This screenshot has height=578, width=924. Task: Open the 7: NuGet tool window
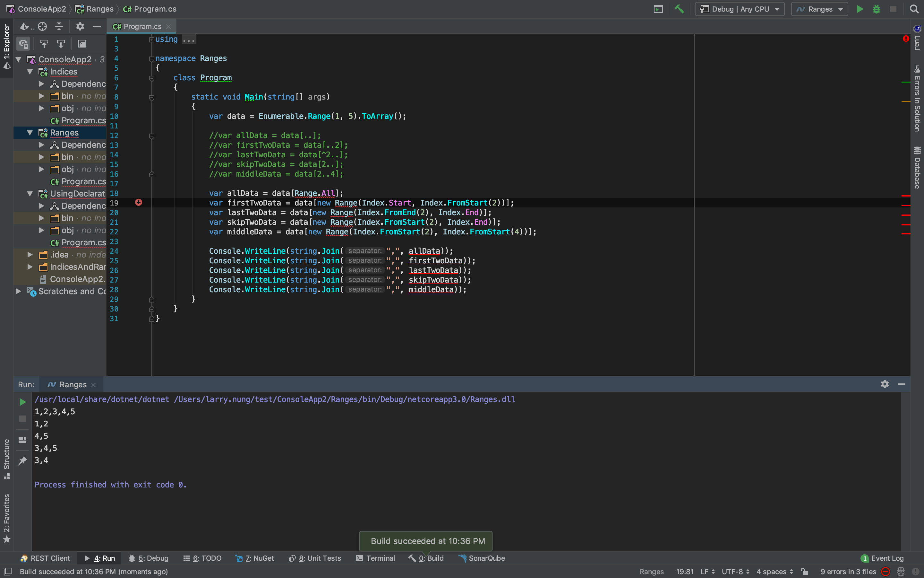[255, 558]
